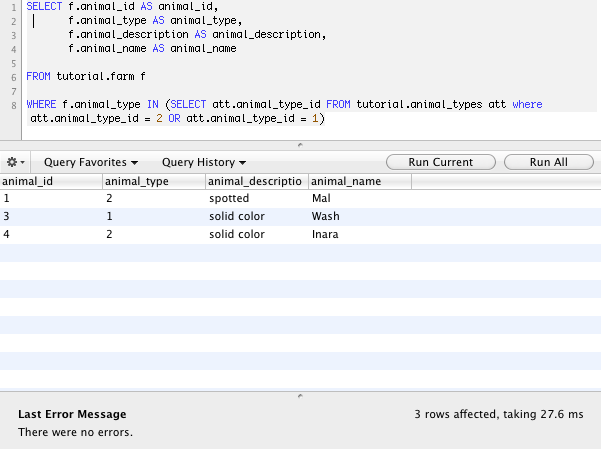Image resolution: width=601 pixels, height=449 pixels.
Task: Click the animal_name column header
Action: tap(360, 181)
